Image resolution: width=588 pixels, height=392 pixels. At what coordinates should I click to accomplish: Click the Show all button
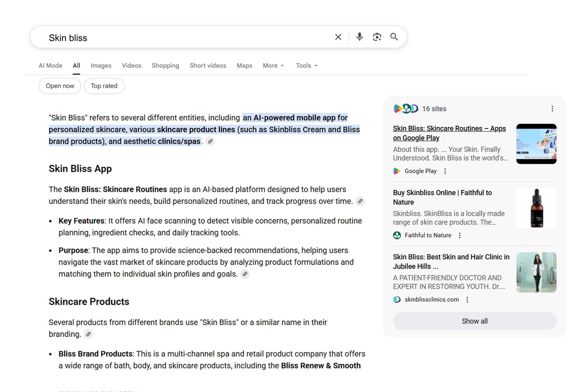point(474,321)
